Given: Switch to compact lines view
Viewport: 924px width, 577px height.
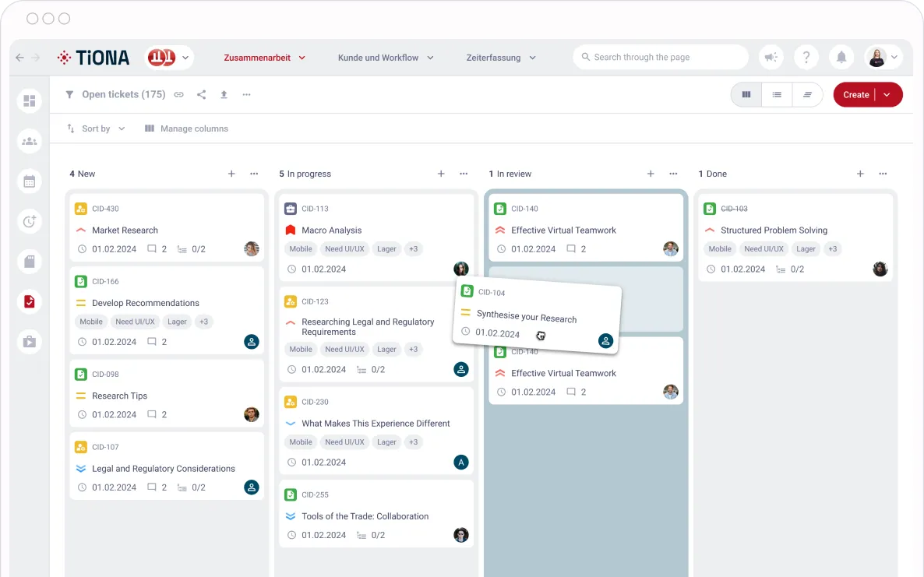Looking at the screenshot, I should [807, 95].
